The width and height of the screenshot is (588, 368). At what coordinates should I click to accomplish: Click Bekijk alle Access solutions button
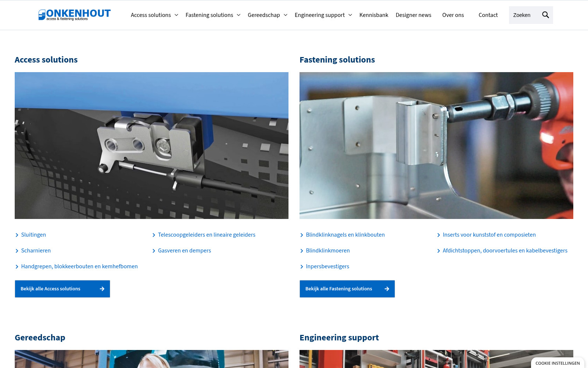tap(62, 289)
